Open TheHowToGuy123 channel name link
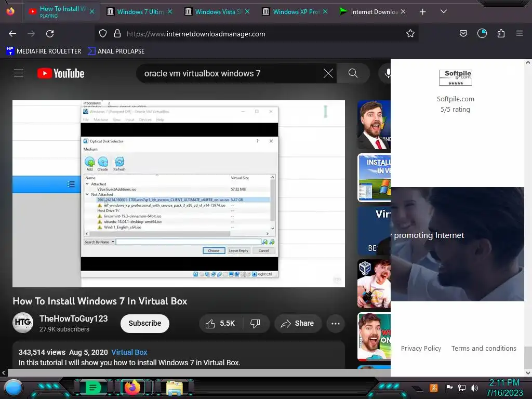Image resolution: width=532 pixels, height=399 pixels. [74, 318]
